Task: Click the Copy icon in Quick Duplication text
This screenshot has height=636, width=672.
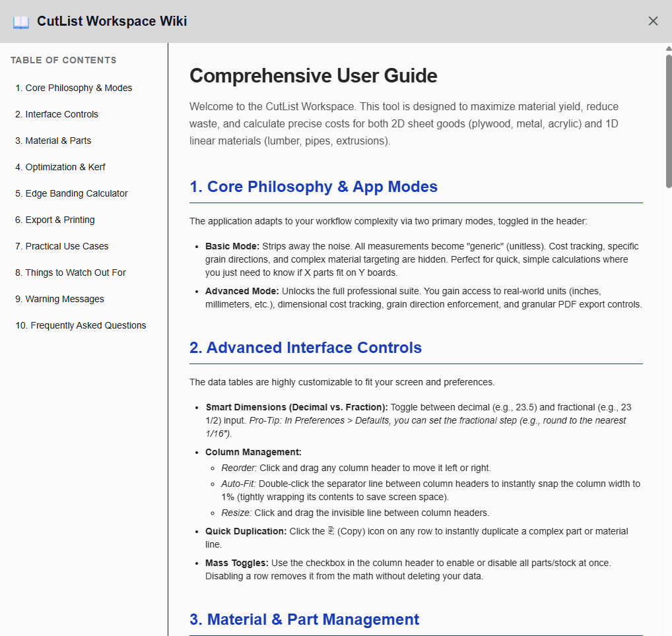Action: [x=331, y=530]
